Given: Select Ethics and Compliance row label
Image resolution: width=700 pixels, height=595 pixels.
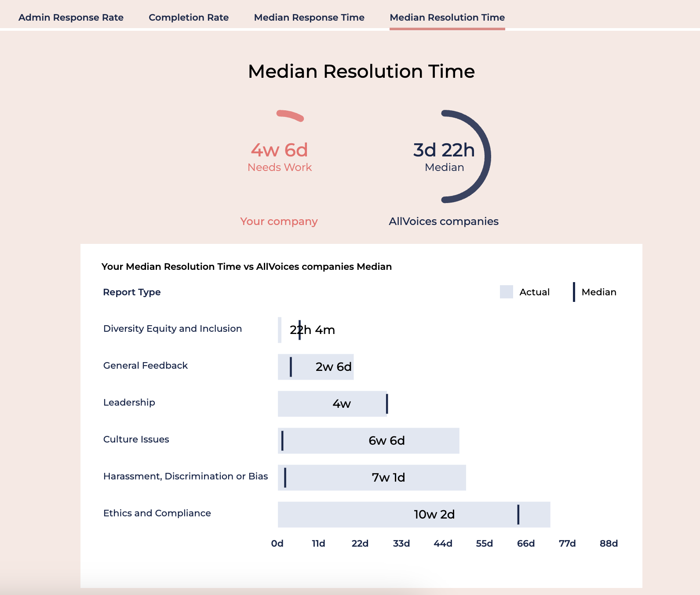Looking at the screenshot, I should pyautogui.click(x=157, y=513).
